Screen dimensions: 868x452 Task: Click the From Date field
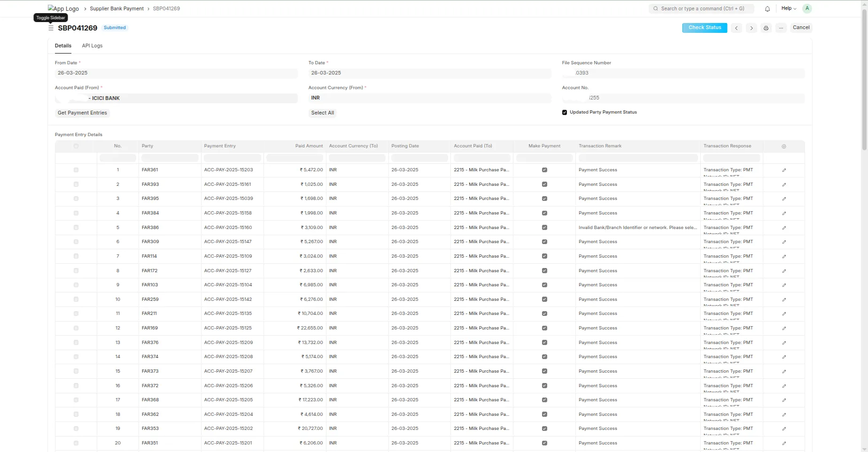point(176,73)
